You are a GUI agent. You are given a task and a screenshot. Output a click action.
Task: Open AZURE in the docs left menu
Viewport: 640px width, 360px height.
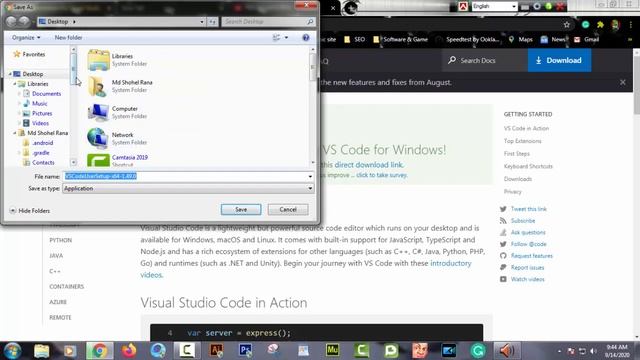click(x=58, y=302)
